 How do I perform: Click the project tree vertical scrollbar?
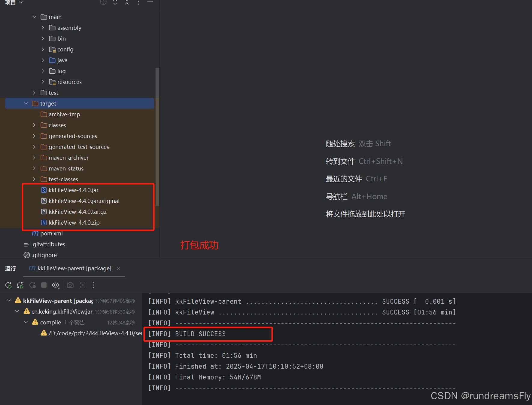(157, 137)
